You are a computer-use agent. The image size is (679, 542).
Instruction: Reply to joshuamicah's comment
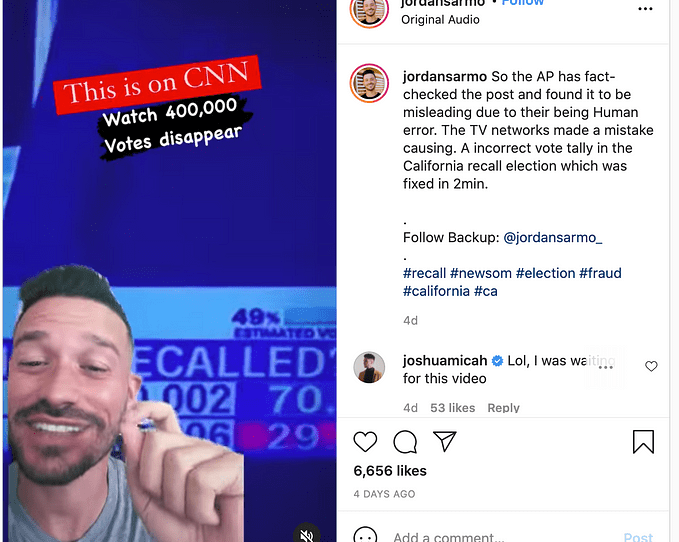503,408
